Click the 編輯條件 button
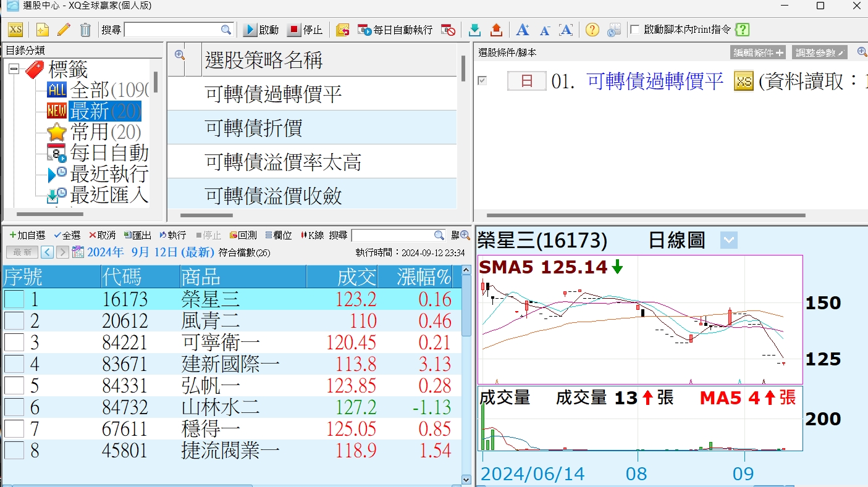The height and width of the screenshot is (487, 868). (758, 53)
